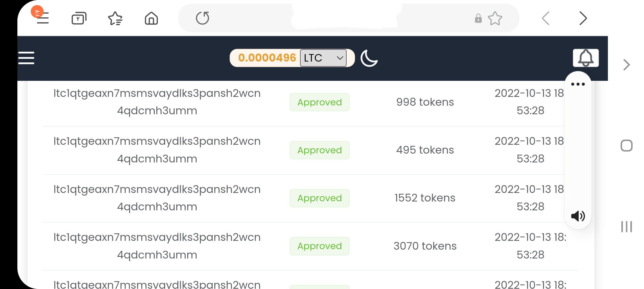Open the bookmarks list star icon
644x289 pixels.
click(115, 18)
